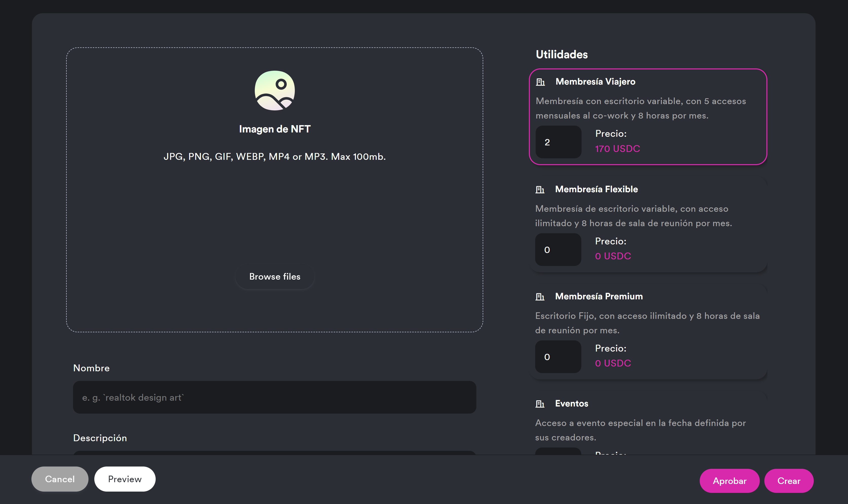
Task: Open the Browse files dialog
Action: (275, 277)
